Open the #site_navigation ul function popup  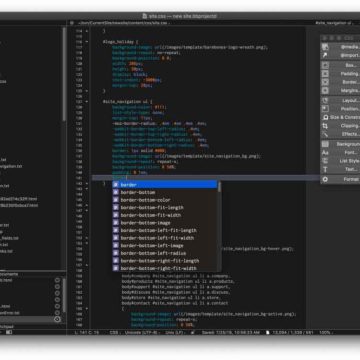[x=335, y=23]
